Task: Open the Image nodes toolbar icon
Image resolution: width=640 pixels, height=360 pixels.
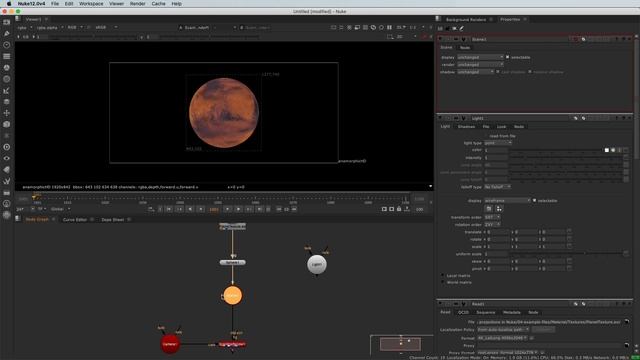Action: point(7,22)
